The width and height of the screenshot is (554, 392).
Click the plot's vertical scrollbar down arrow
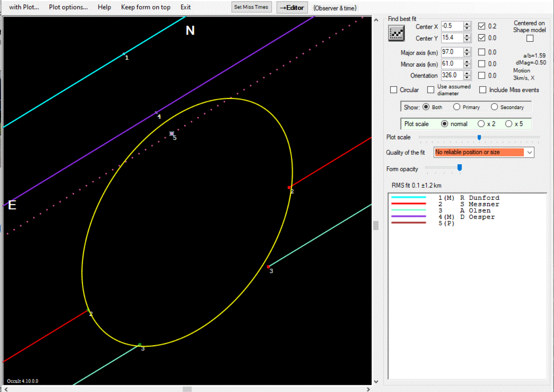[x=375, y=381]
